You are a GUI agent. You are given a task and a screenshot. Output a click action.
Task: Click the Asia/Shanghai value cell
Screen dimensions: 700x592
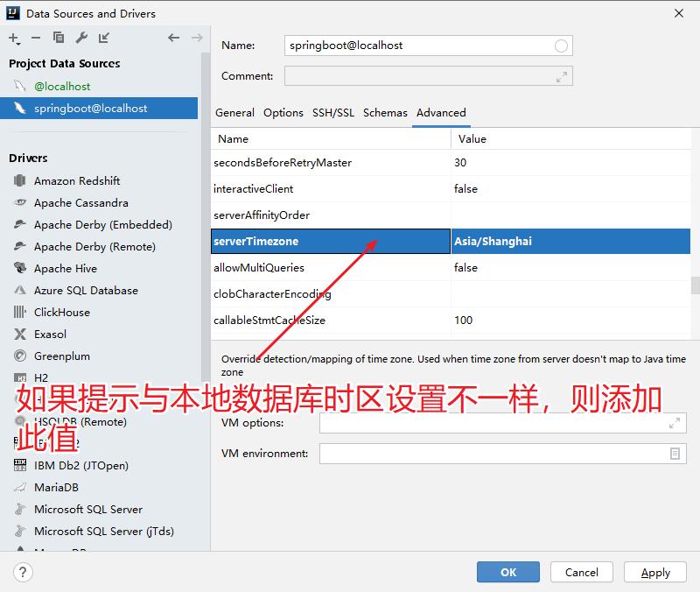[571, 242]
